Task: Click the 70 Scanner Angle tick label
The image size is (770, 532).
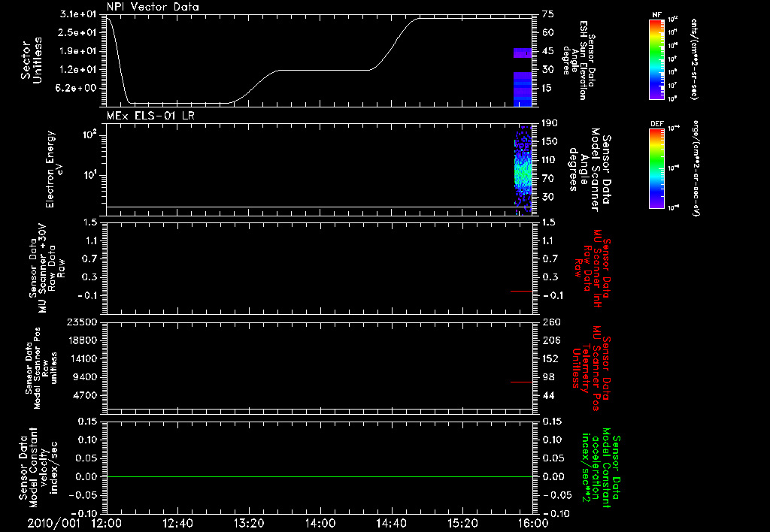Action: [547, 179]
